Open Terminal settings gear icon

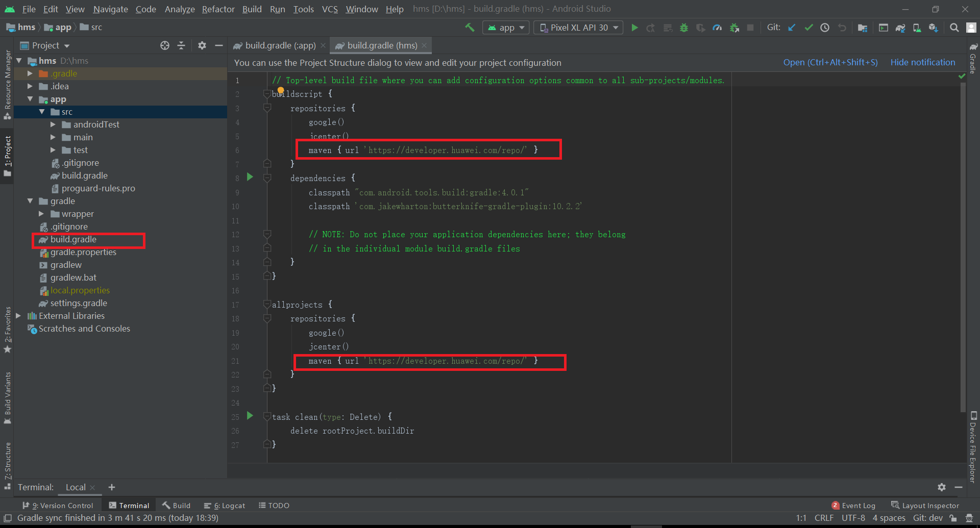[x=942, y=487]
